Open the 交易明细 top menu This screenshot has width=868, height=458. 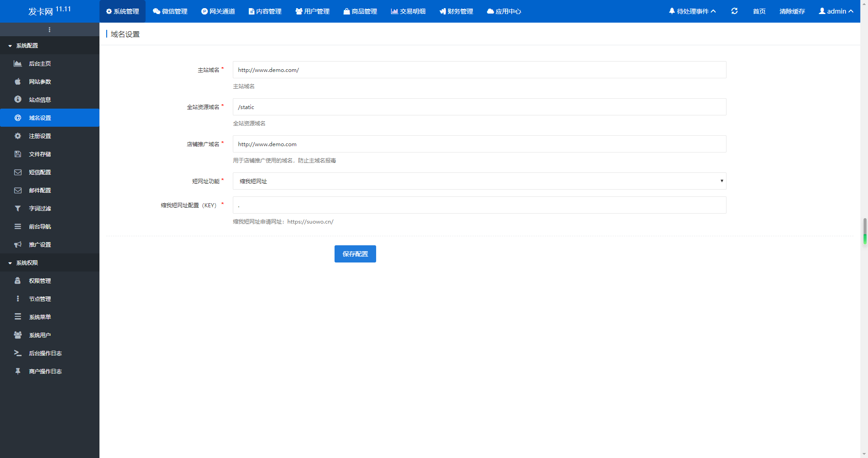tap(408, 11)
